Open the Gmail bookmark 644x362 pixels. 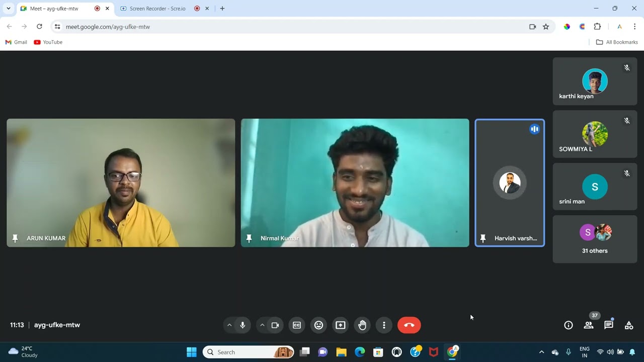click(16, 42)
